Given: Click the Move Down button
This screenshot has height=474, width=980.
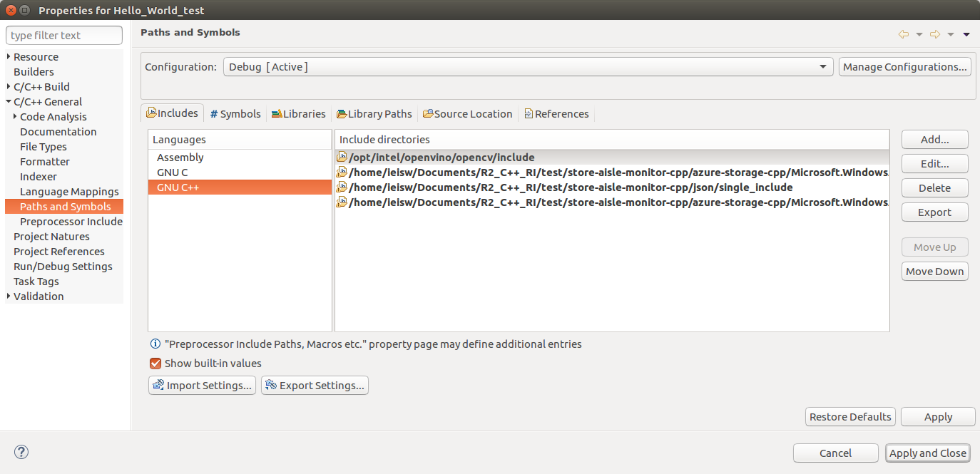Looking at the screenshot, I should click(934, 271).
